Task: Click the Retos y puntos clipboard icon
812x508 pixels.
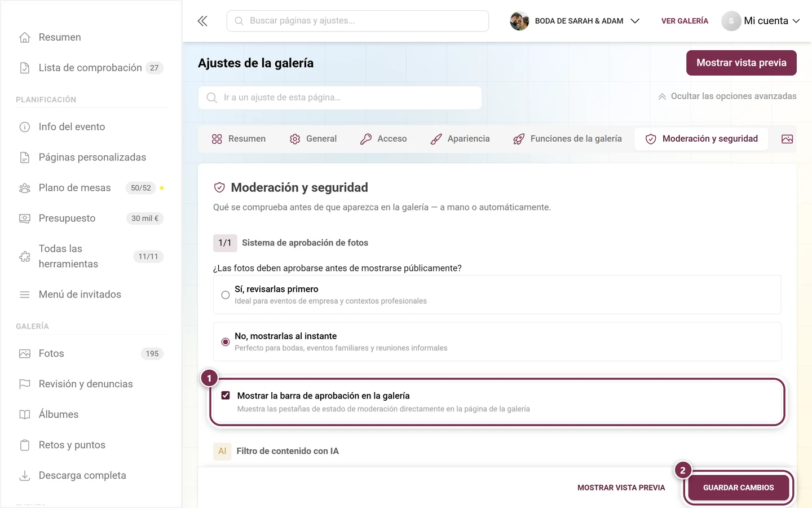Action: point(25,445)
